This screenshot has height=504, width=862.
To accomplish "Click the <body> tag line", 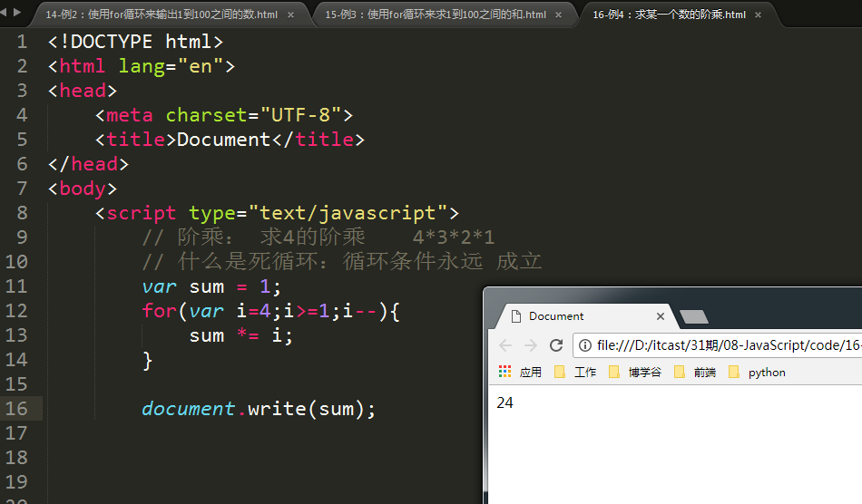I will click(83, 189).
